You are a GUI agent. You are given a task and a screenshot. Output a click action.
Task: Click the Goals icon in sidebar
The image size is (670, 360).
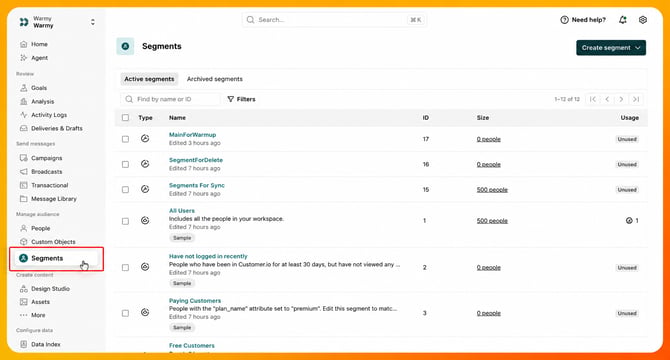24,88
